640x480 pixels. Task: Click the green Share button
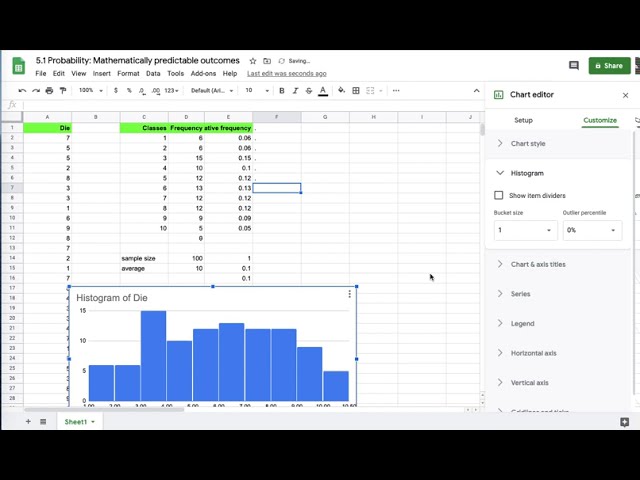609,66
